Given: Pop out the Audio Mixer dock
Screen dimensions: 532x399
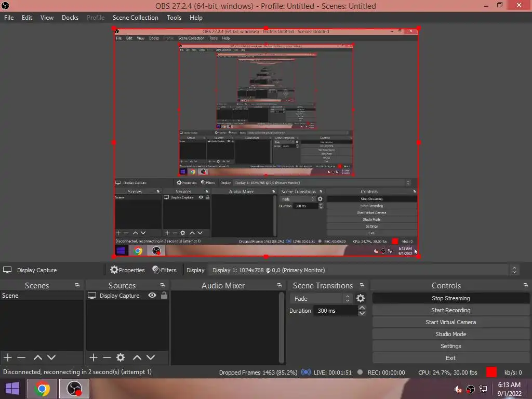Looking at the screenshot, I should click(280, 285).
